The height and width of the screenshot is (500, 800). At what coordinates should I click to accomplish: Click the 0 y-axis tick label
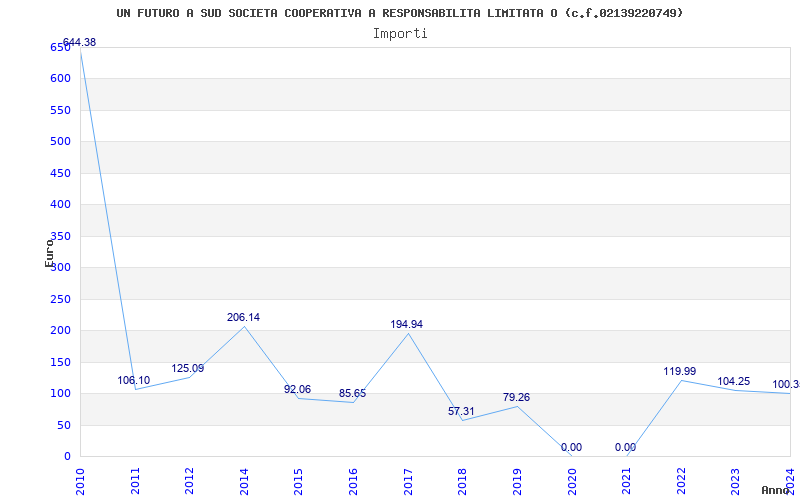tap(67, 456)
